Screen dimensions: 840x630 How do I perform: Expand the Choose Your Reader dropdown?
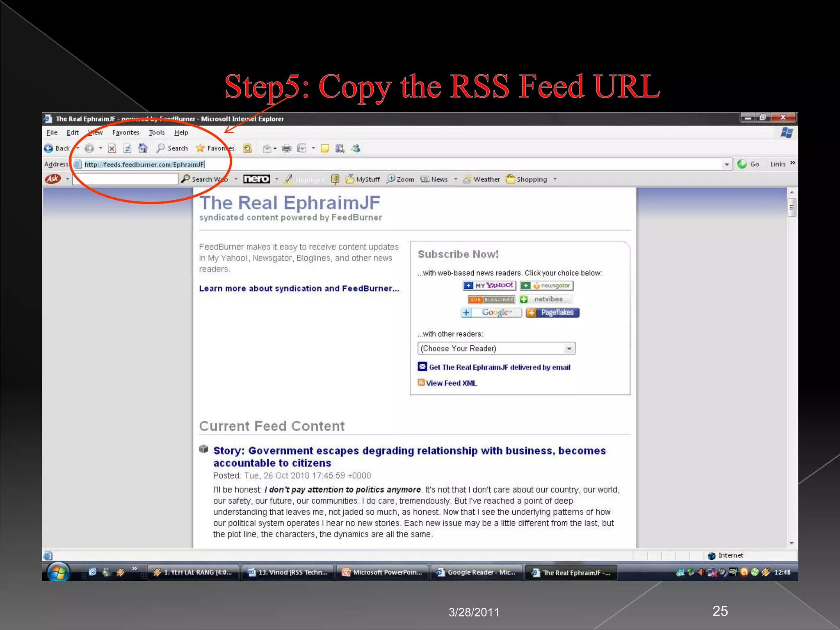pyautogui.click(x=569, y=349)
